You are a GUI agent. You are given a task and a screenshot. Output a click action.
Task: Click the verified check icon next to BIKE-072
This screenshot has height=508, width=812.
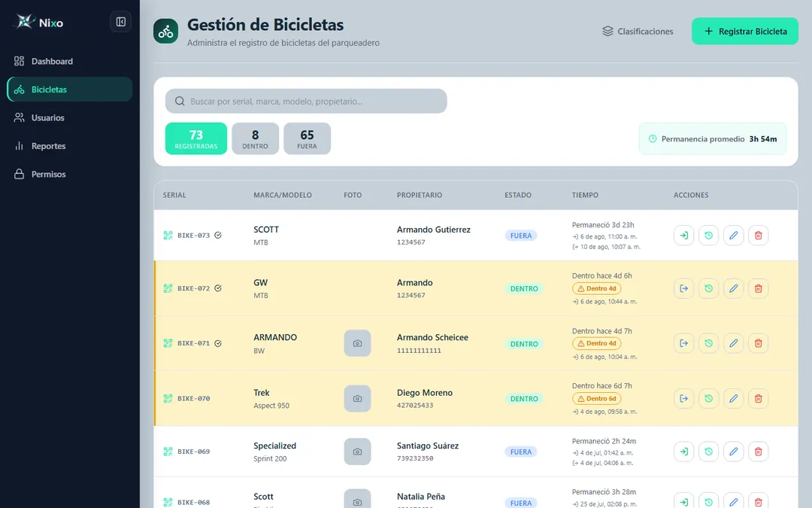click(218, 288)
